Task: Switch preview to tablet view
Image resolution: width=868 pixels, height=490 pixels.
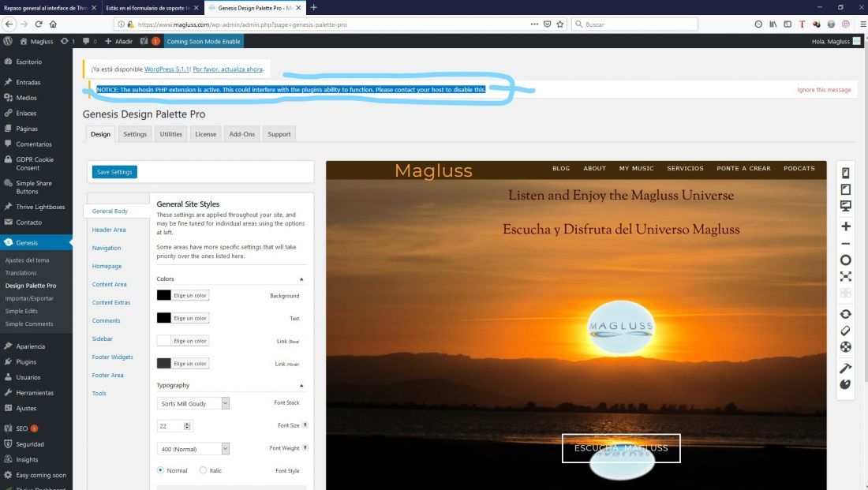Action: 845,189
